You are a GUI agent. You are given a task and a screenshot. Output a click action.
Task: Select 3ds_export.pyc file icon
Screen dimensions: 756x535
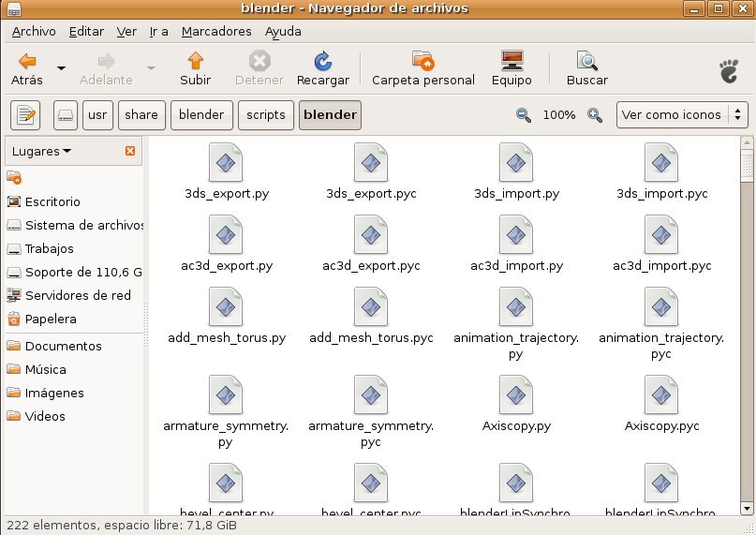point(371,163)
